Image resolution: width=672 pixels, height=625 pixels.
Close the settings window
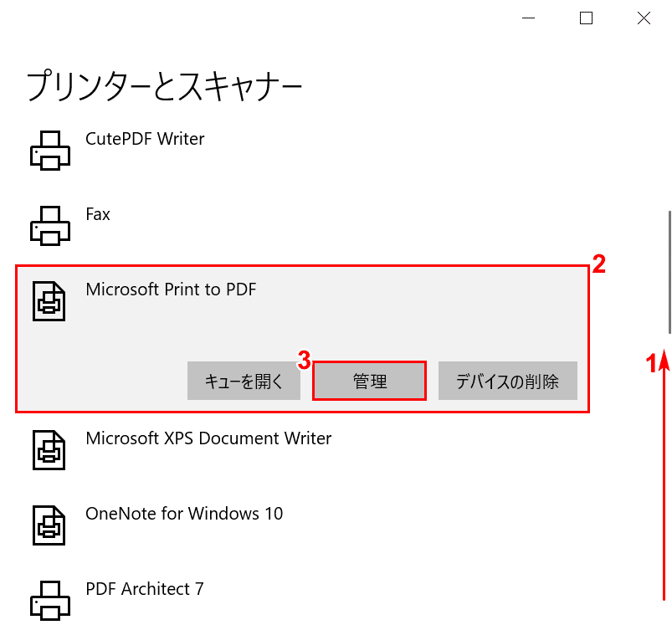pyautogui.click(x=644, y=18)
